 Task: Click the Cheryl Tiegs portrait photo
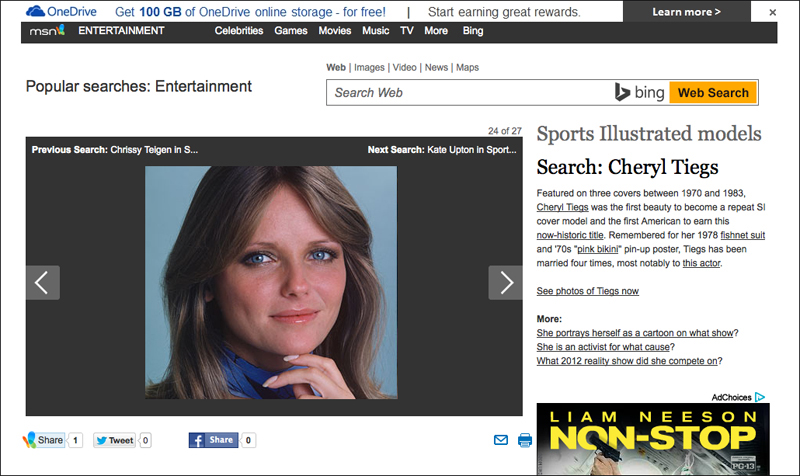click(x=271, y=282)
